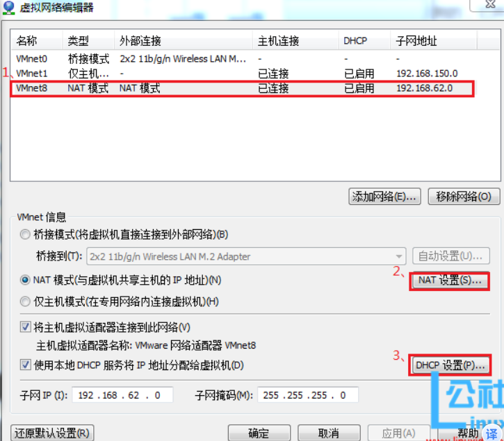Click the 名称 column header
The height and width of the screenshot is (441, 504).
click(x=37, y=41)
